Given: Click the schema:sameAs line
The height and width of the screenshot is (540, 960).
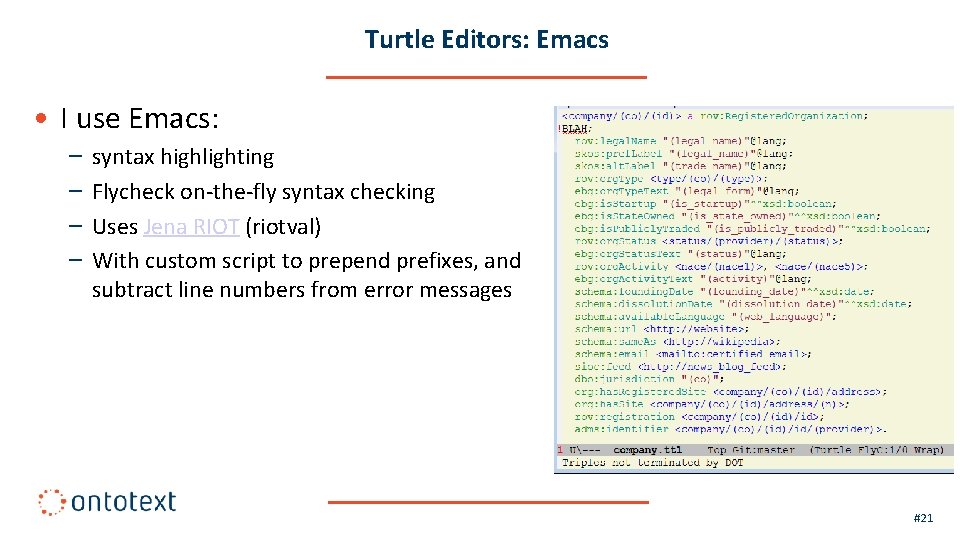Looking at the screenshot, I should point(678,342).
